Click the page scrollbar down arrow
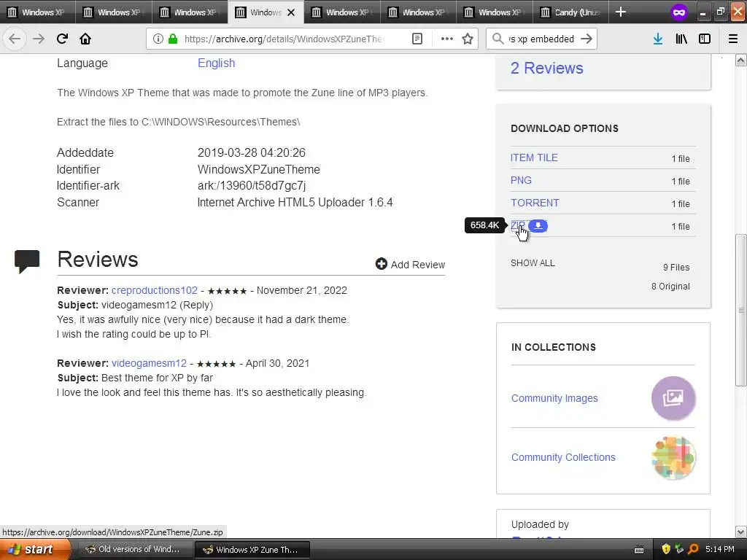This screenshot has width=747, height=560. (740, 532)
